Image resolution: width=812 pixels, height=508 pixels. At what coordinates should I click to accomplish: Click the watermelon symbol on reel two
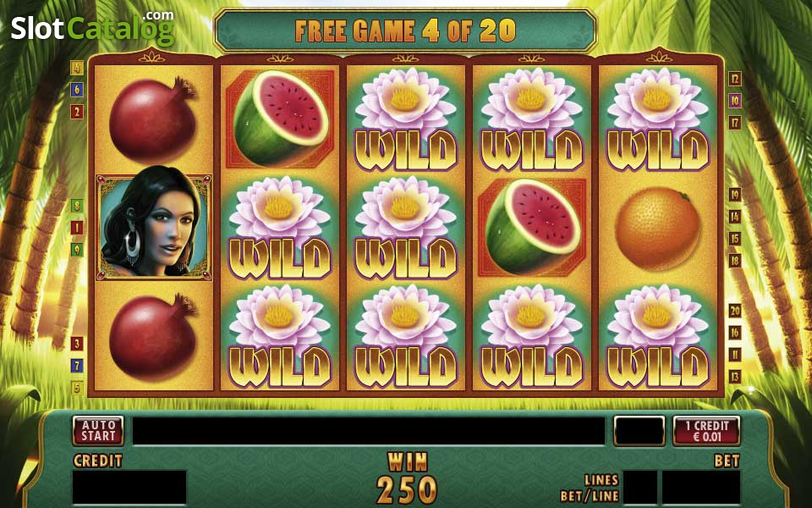280,119
